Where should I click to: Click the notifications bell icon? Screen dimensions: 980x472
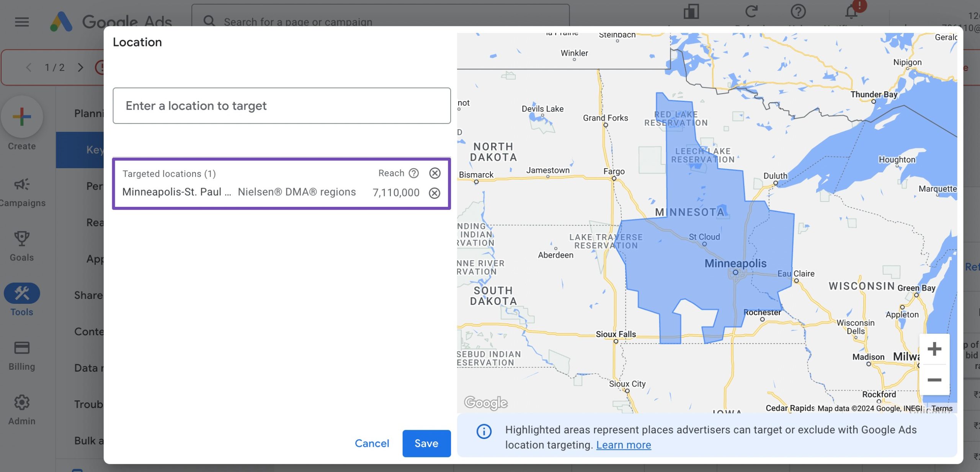coord(851,12)
